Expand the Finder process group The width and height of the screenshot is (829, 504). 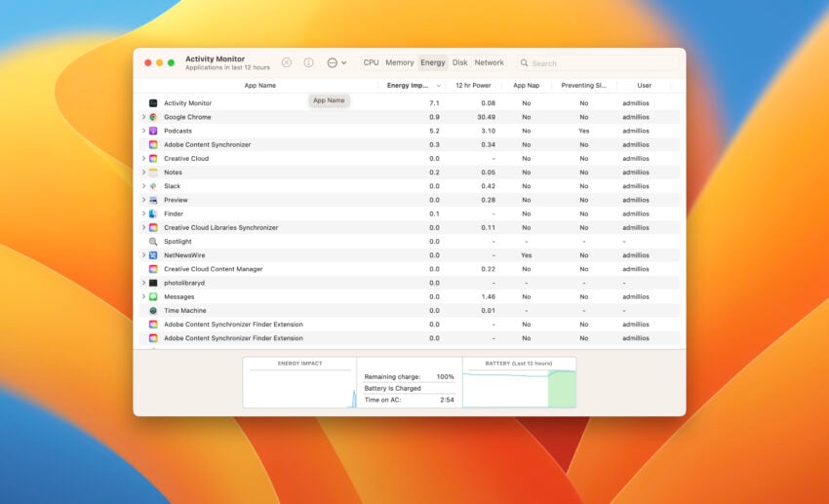(143, 213)
